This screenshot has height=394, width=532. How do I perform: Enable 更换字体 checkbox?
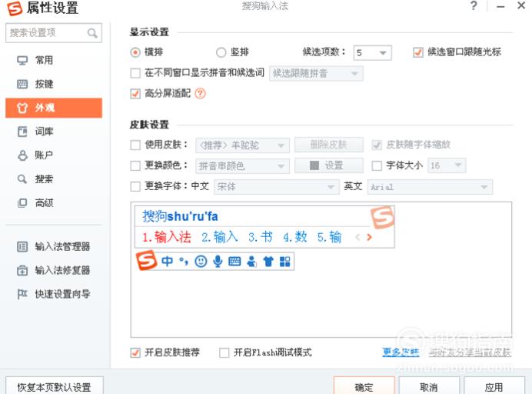pyautogui.click(x=135, y=186)
